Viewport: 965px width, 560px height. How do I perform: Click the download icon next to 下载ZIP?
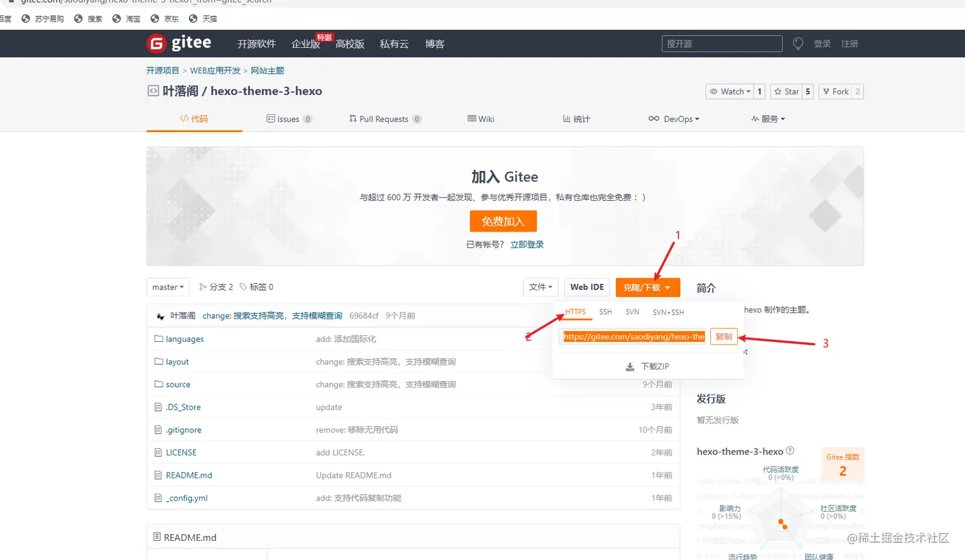tap(630, 367)
